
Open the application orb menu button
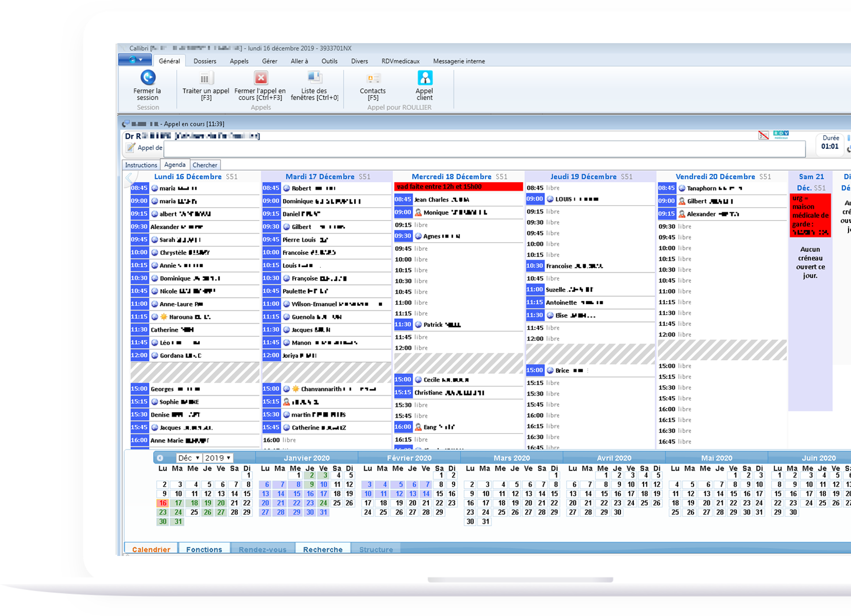click(135, 60)
